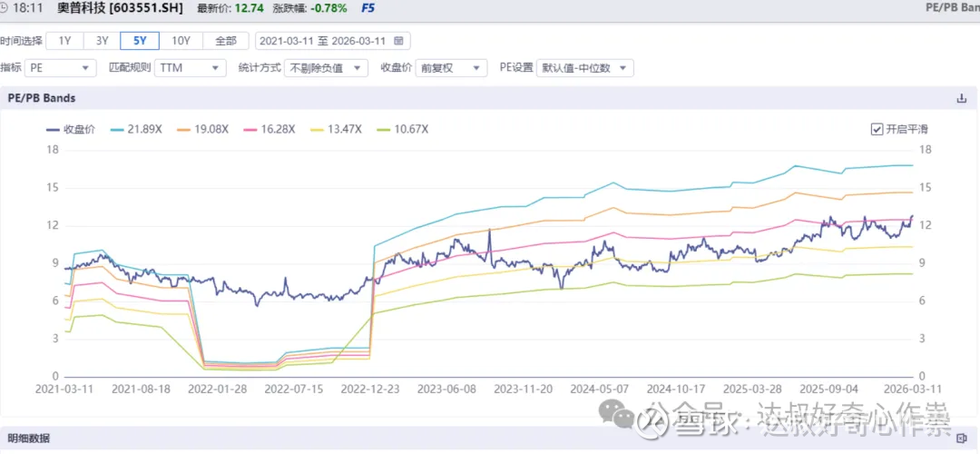Select the 5Y time range tab
The image size is (980, 454).
pyautogui.click(x=140, y=41)
